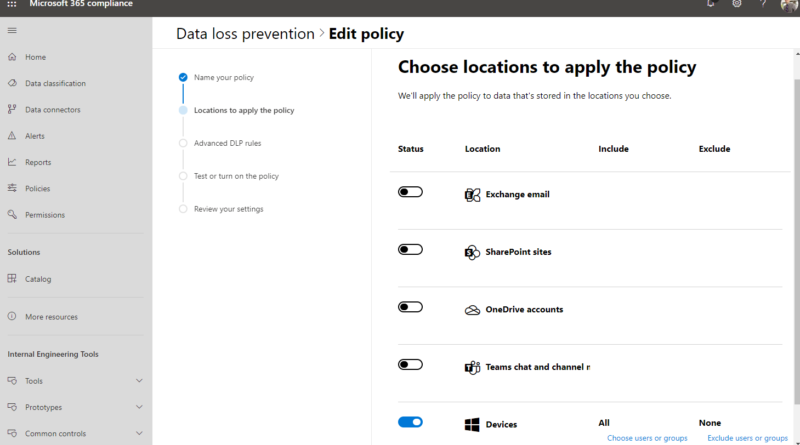The height and width of the screenshot is (445, 800).
Task: Click the SharePoint sites location icon
Action: 472,252
